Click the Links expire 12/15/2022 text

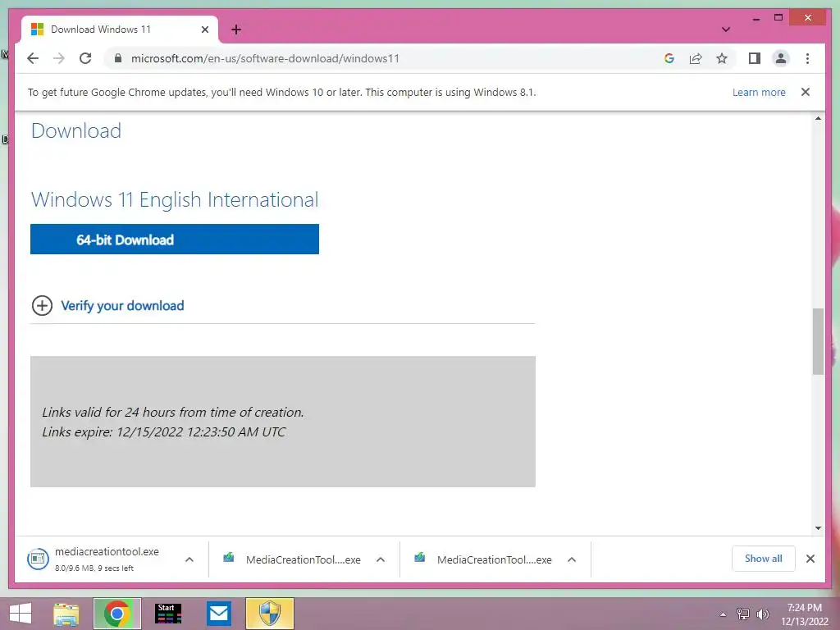tap(163, 431)
